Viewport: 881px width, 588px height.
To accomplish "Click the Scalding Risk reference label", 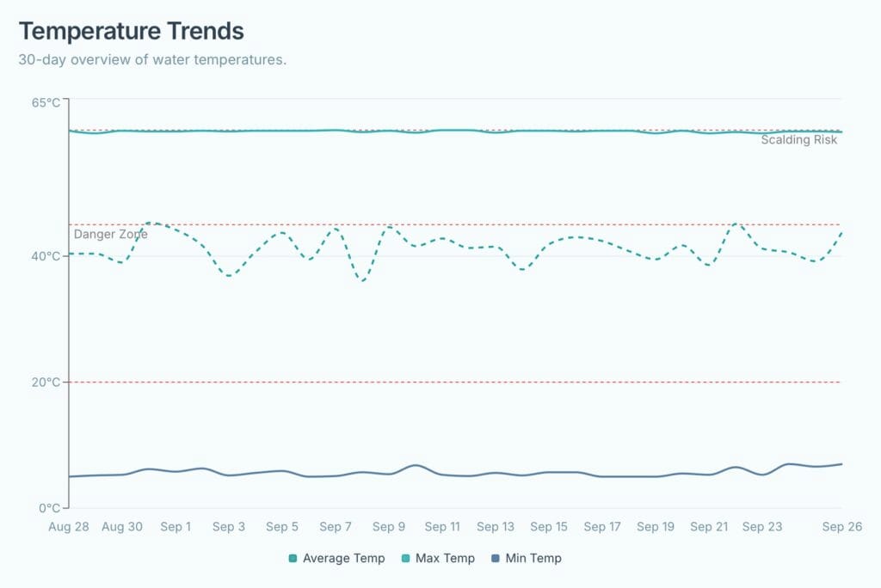I will pyautogui.click(x=798, y=140).
